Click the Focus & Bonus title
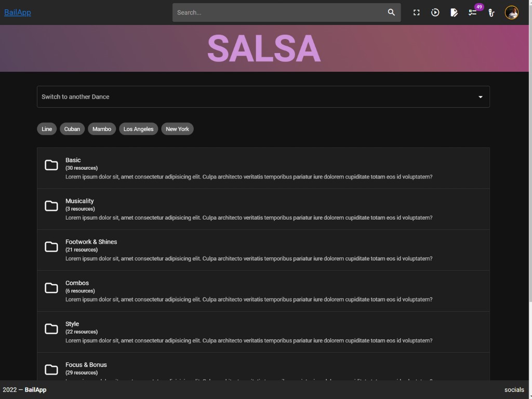The height and width of the screenshot is (399, 532). 86,365
